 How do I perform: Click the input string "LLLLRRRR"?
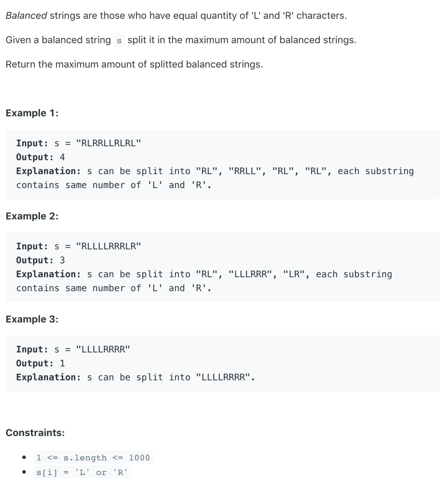click(x=103, y=349)
